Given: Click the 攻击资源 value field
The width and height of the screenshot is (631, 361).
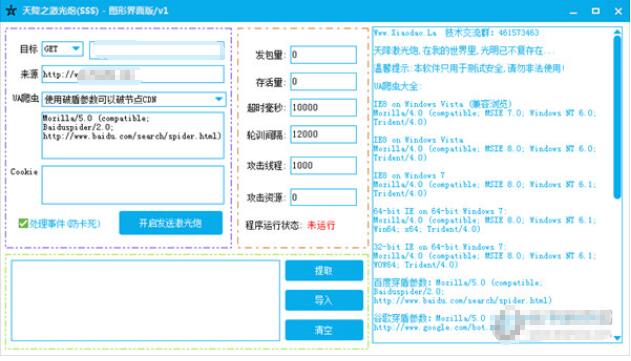Looking at the screenshot, I should tap(323, 197).
